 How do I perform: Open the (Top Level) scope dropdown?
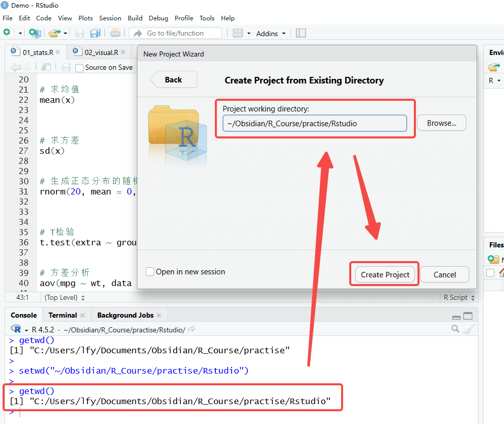65,298
